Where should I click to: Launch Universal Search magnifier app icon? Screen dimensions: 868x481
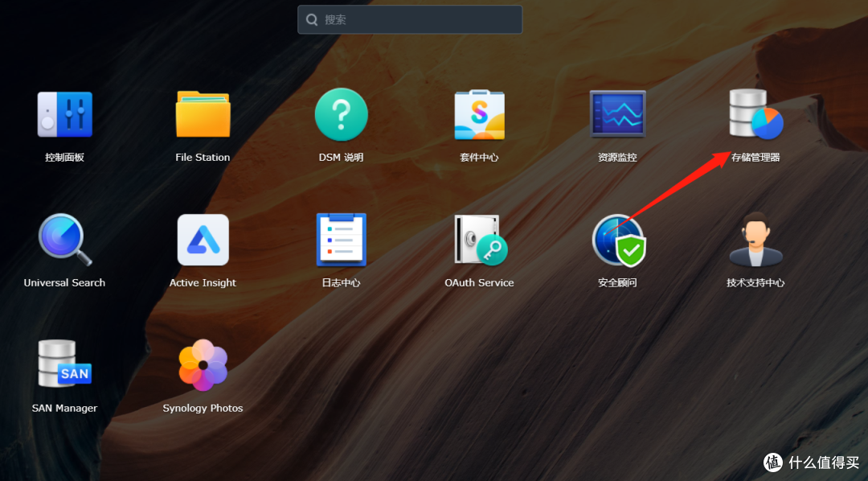coord(64,240)
